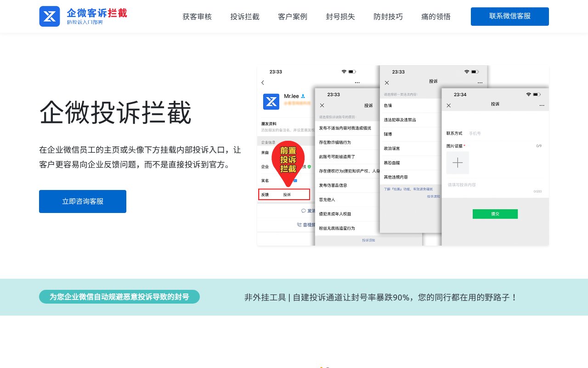The height and width of the screenshot is (368, 588).
Task: Click the 立即咨询客服 button
Action: pos(83,201)
